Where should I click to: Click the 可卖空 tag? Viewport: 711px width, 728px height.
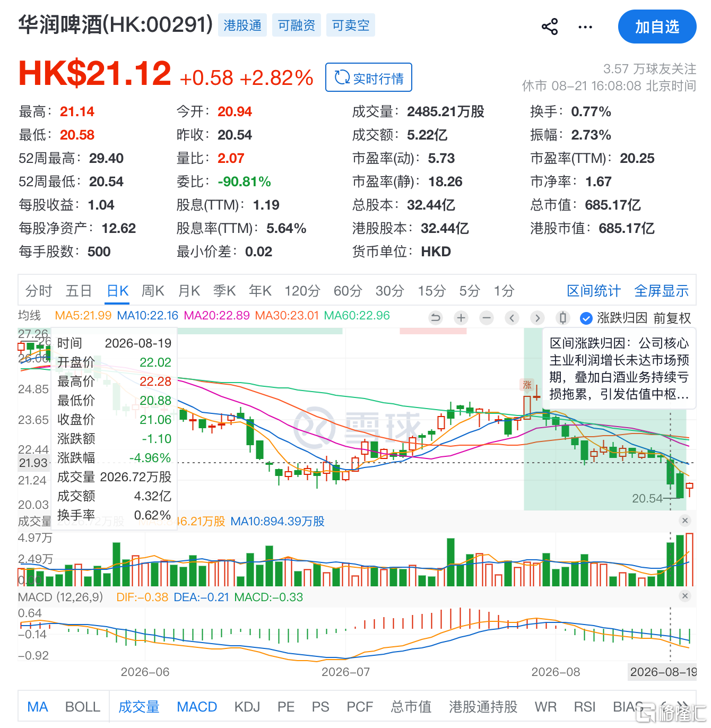[x=351, y=25]
